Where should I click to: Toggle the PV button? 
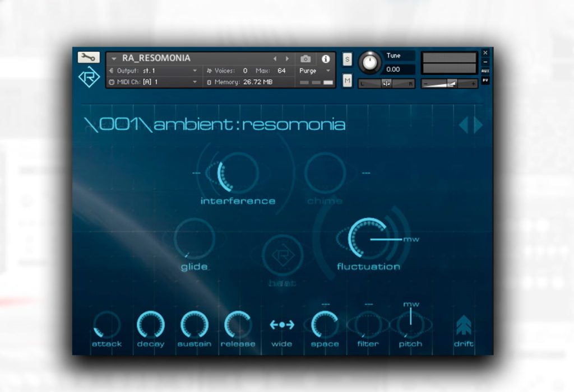485,80
